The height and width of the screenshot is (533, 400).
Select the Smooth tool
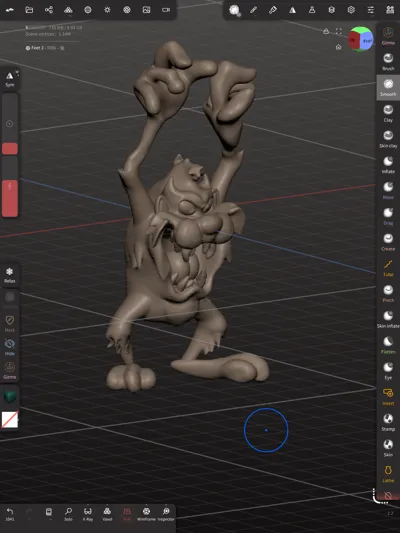click(388, 87)
